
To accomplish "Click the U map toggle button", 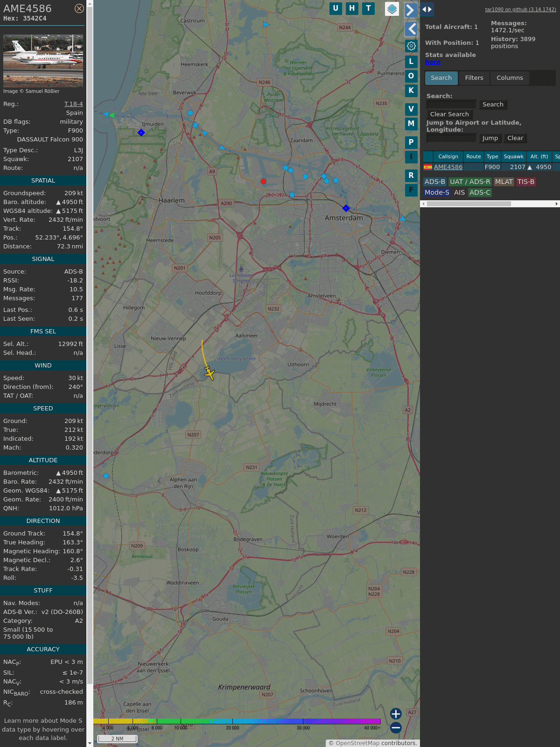I will click(336, 8).
